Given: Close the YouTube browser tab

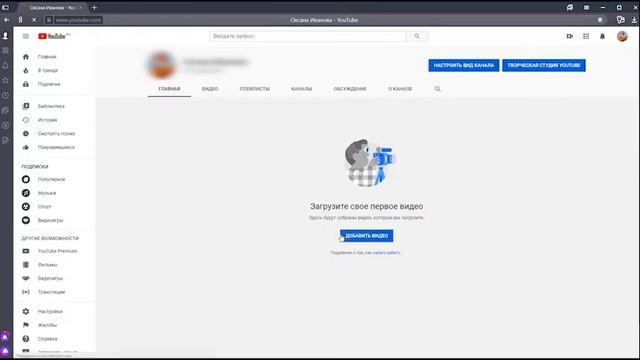Looking at the screenshot, I should [81, 7].
